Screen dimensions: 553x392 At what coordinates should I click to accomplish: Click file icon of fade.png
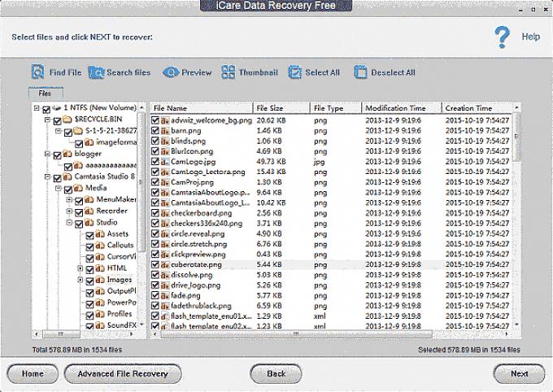point(165,296)
